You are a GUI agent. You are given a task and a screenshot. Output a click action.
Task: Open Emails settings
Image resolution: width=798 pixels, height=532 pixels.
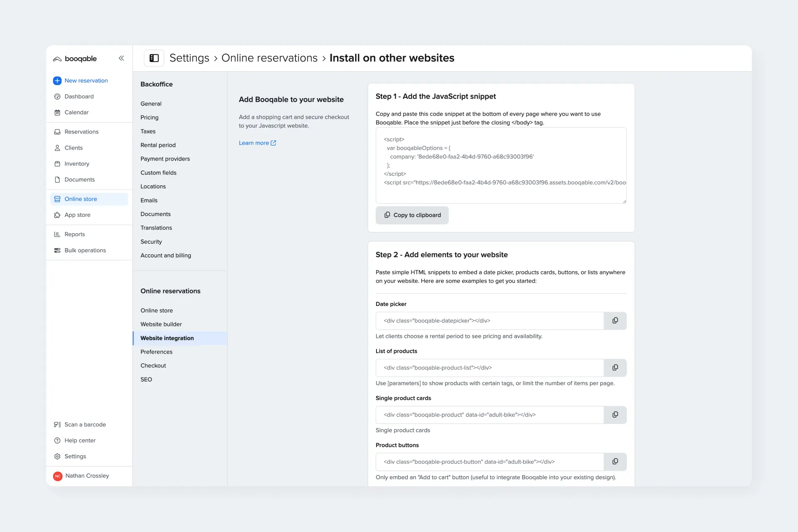pyautogui.click(x=149, y=200)
